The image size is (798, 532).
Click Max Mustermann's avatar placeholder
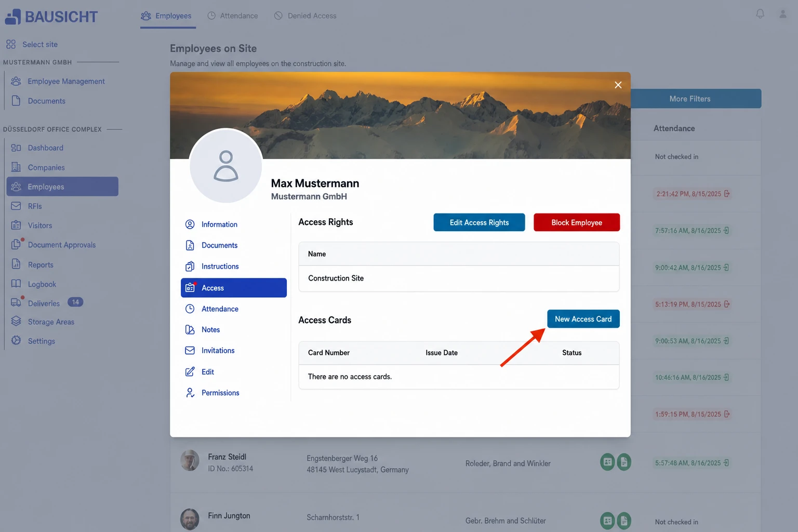226,166
